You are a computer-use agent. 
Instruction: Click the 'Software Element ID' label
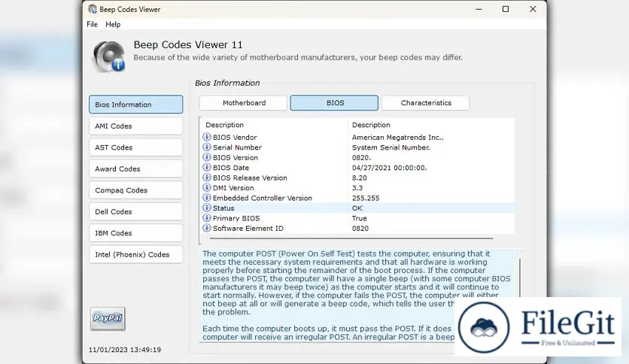(x=248, y=228)
